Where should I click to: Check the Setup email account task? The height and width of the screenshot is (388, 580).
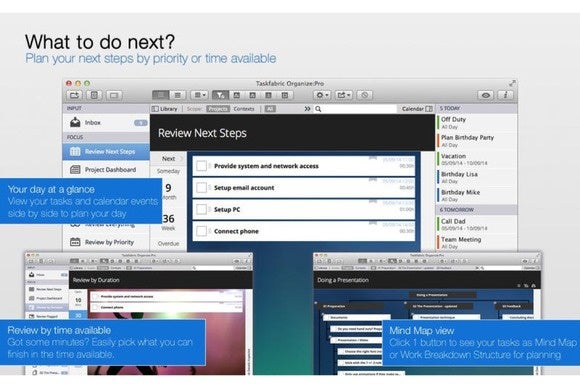pyautogui.click(x=201, y=188)
